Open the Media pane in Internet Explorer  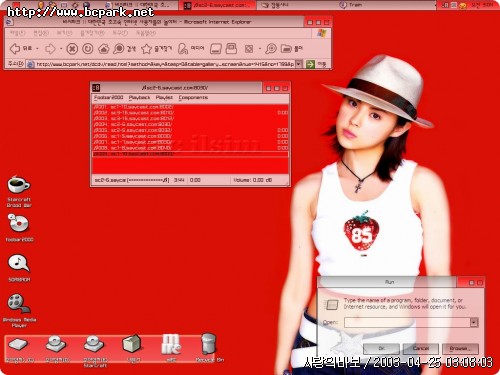pyautogui.click(x=182, y=49)
